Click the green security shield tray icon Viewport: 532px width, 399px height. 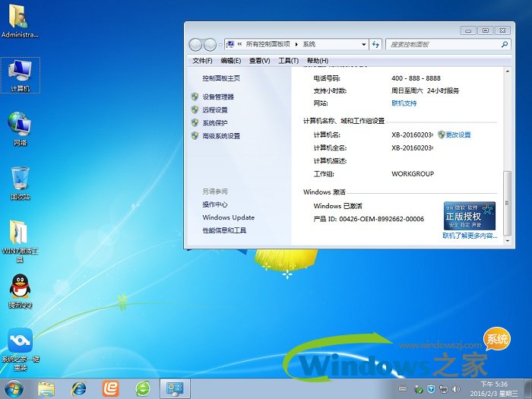(419, 389)
